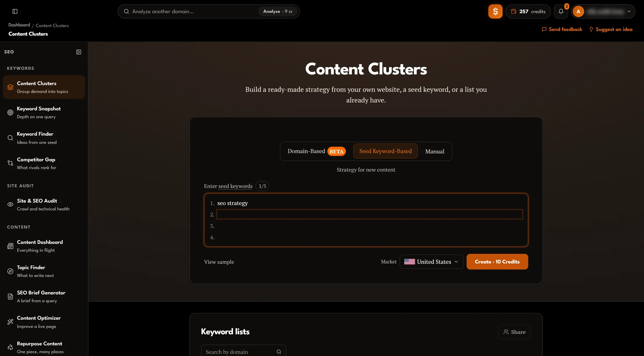Click the magnifier icon in Search by domain

click(279, 352)
